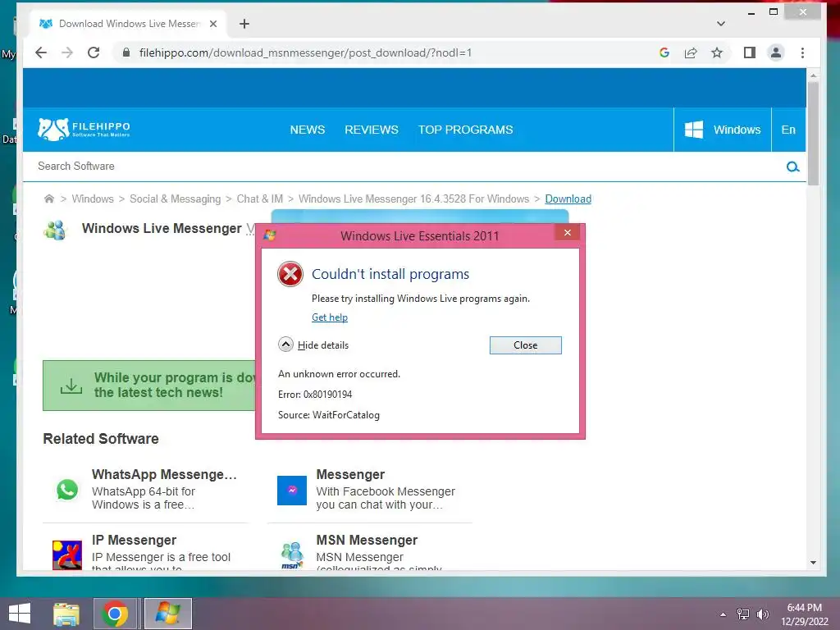Select the Download Windows Live Messenger tab
Screen dimensions: 840x630
click(x=129, y=24)
